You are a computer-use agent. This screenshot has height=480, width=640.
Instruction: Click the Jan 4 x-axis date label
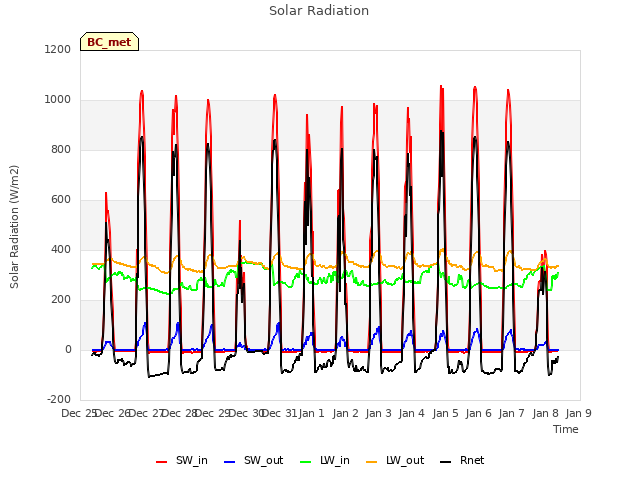click(411, 413)
